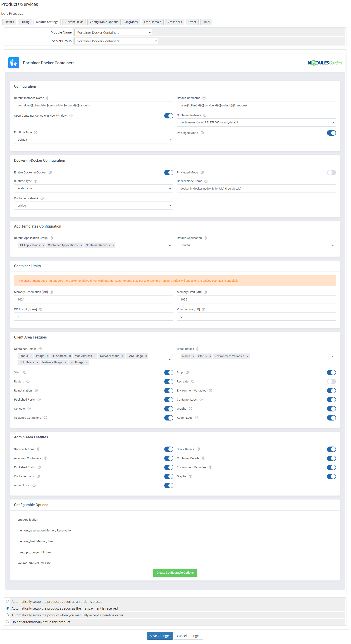Click help icon beside Console
The width and height of the screenshot is (351, 644).
(x=29, y=409)
